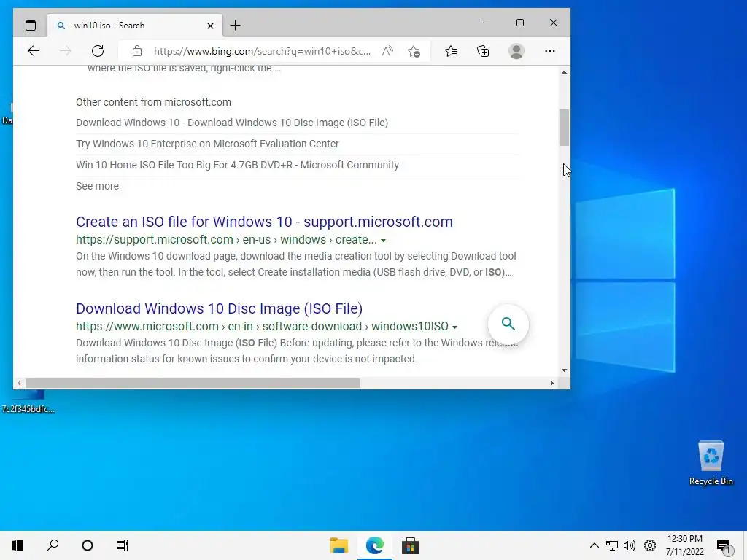Open the clock showing 12:30 PM
Screen dimensions: 747x560
point(684,545)
